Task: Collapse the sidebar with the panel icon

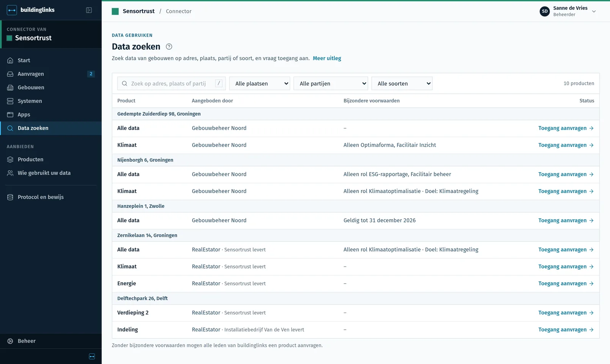Action: [x=89, y=10]
